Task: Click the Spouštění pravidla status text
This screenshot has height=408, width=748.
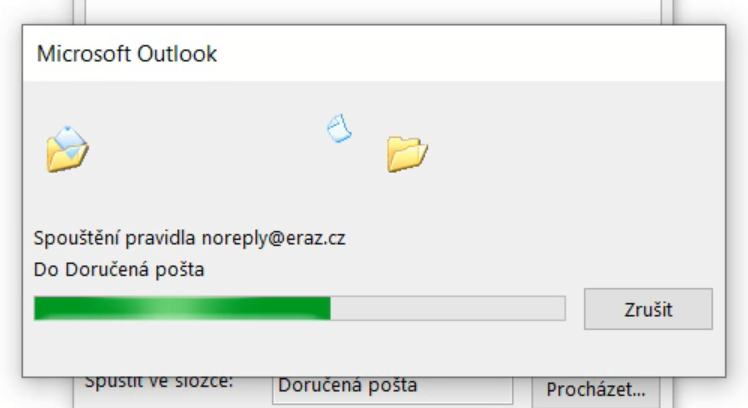Action: (114, 238)
